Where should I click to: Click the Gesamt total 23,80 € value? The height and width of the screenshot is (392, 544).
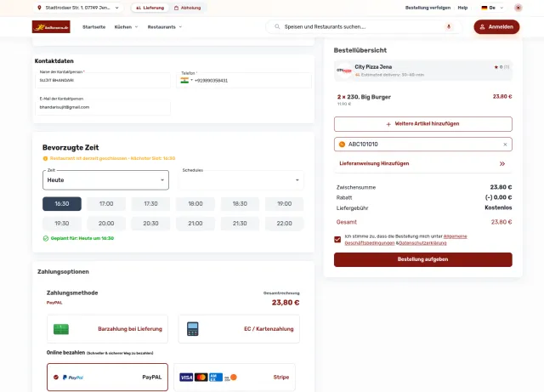[x=501, y=222]
